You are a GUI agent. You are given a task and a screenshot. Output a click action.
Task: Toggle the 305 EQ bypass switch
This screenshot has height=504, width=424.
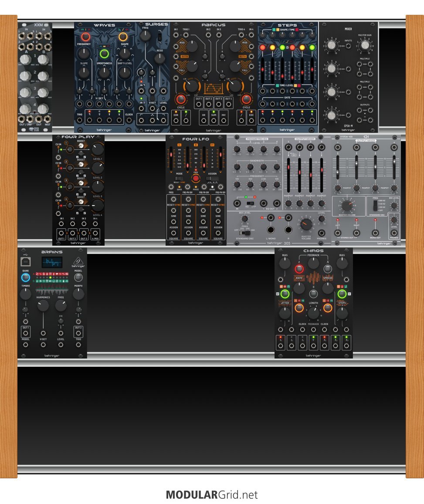coord(250,203)
